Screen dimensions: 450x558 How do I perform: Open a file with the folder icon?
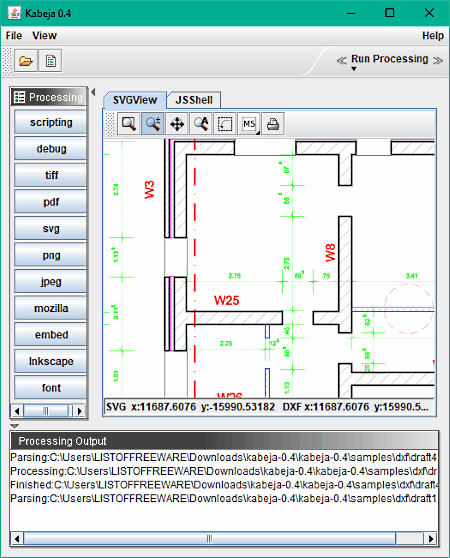pos(26,61)
